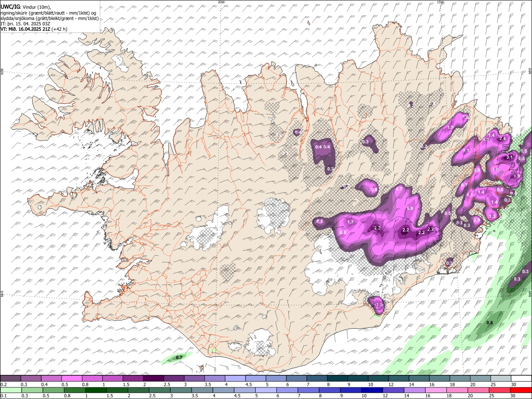Select the red 30 swatch on rain scale
This screenshot has width=532, height=399.
(x=521, y=390)
